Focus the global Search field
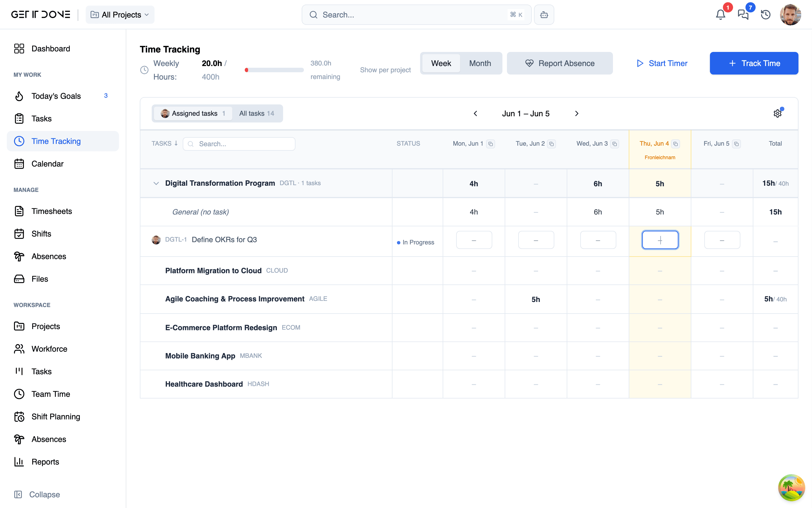This screenshot has height=508, width=812. point(416,14)
